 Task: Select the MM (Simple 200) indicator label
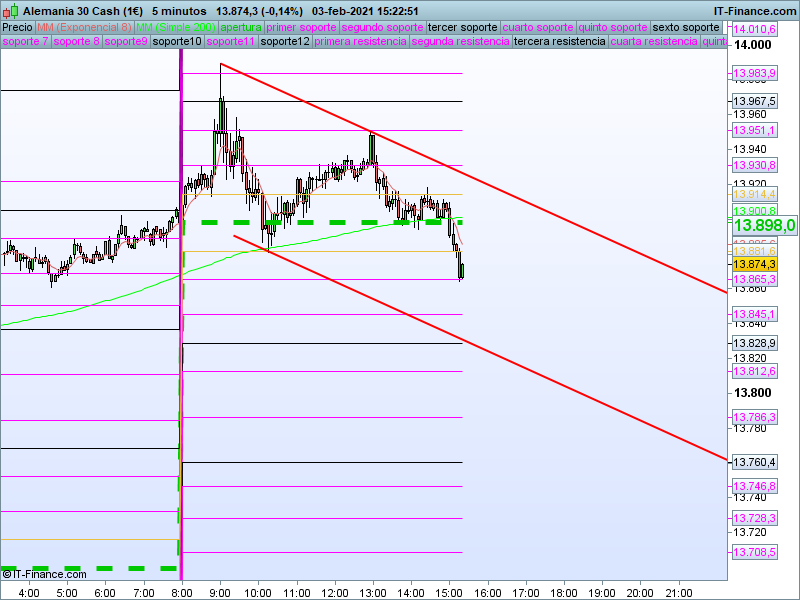pyautogui.click(x=175, y=27)
